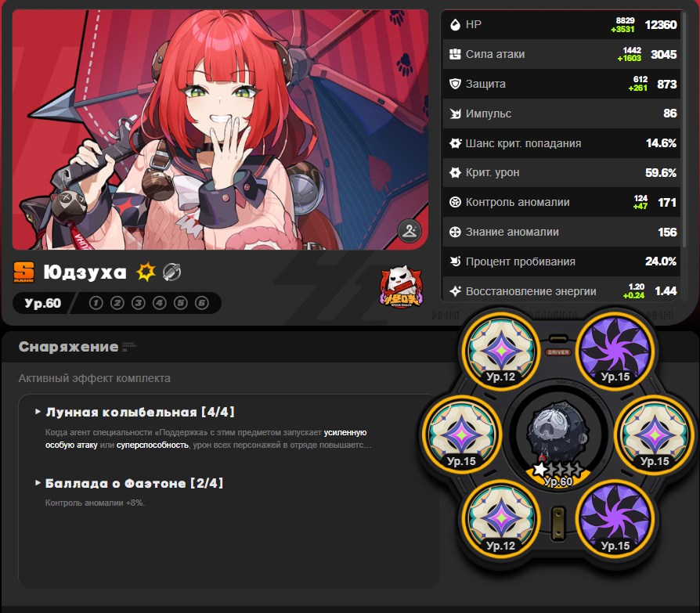
Task: Click the physical attribute star icon
Action: click(x=146, y=272)
